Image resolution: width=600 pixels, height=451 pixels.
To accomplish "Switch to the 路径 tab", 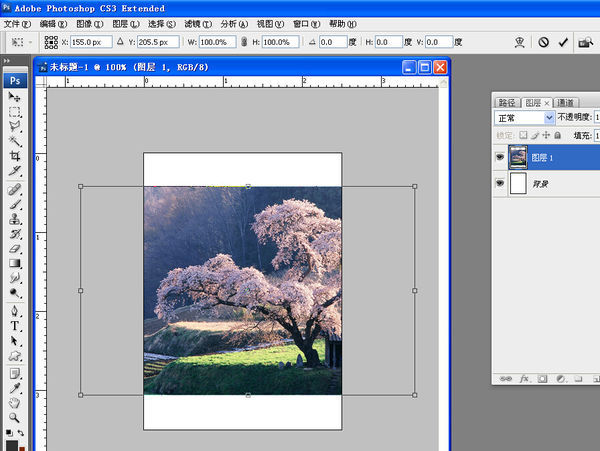I will pyautogui.click(x=508, y=102).
